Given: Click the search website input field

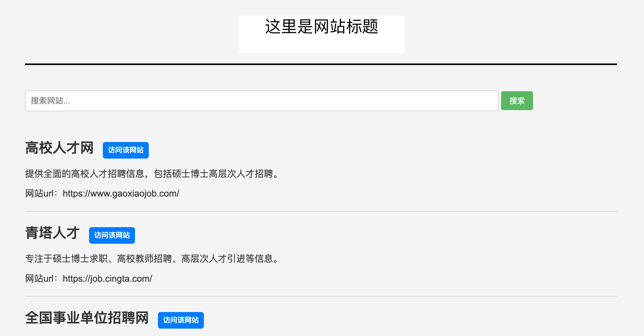Looking at the screenshot, I should pos(261,101).
